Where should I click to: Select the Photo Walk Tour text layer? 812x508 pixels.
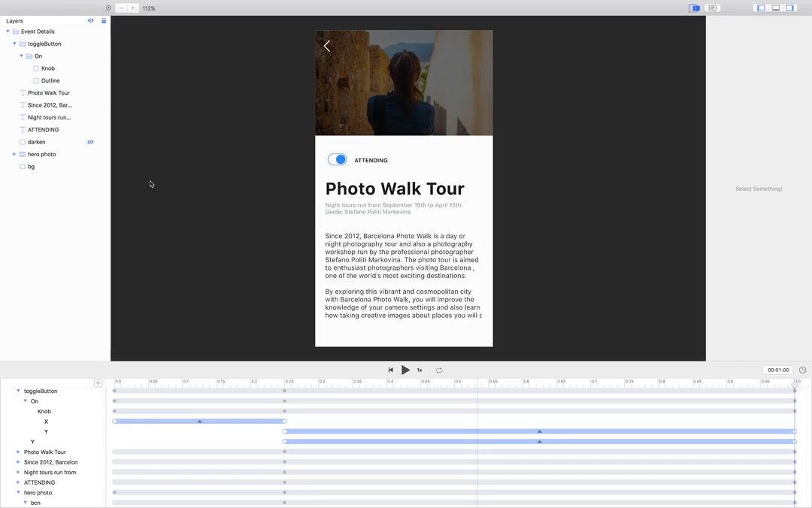(49, 93)
